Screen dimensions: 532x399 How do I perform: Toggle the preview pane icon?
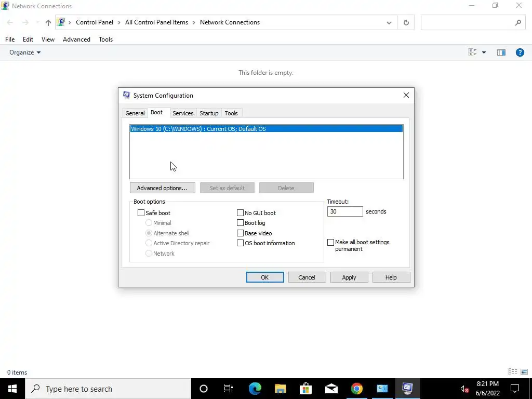(x=501, y=52)
